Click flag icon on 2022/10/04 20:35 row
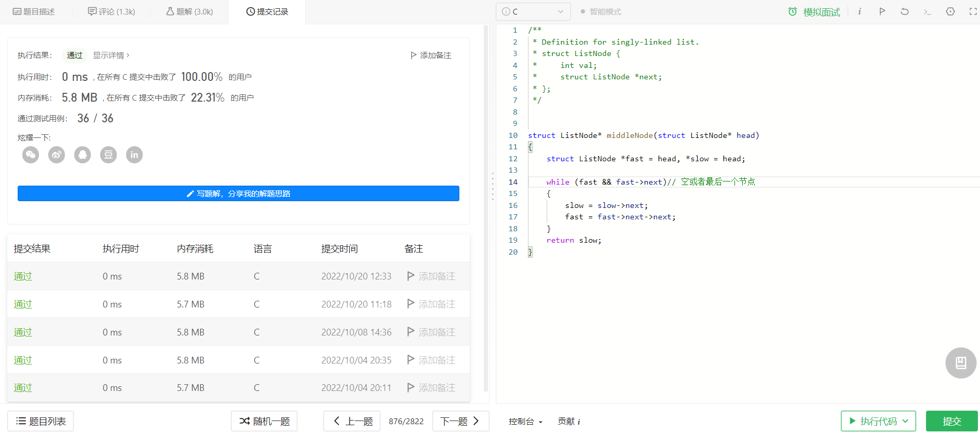Image resolution: width=980 pixels, height=434 pixels. point(411,360)
